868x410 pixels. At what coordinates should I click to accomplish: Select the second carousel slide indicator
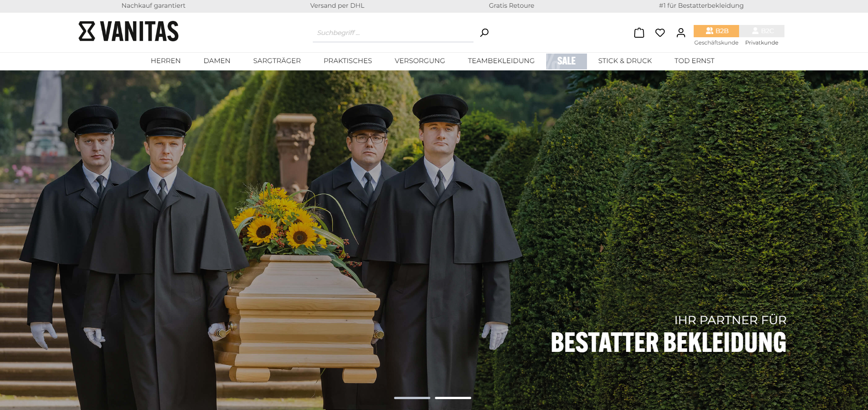pos(453,398)
